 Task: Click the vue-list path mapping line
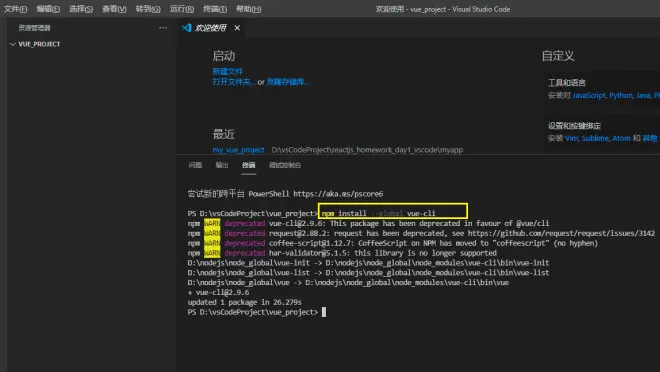368,273
